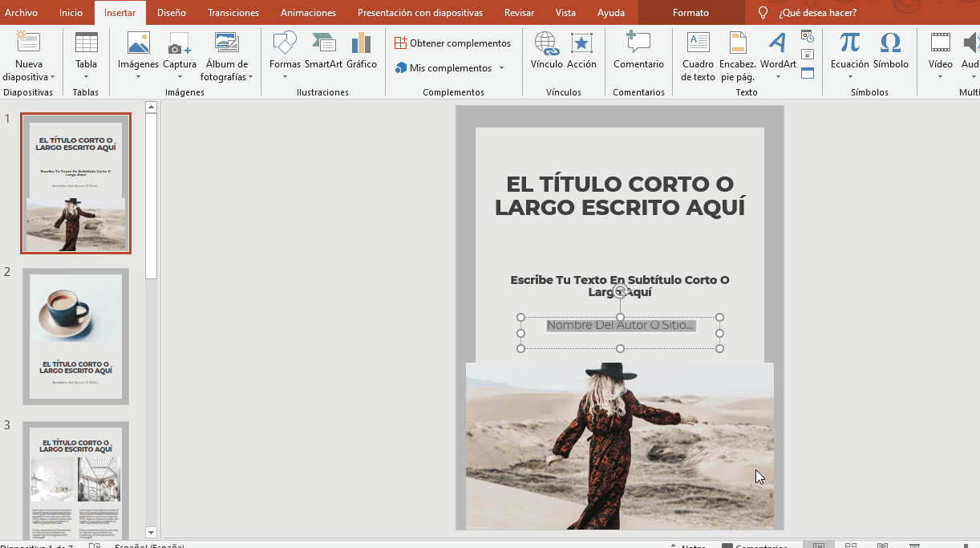Image resolution: width=980 pixels, height=548 pixels.
Task: Click the Nueva diapositiva slide icon
Action: (29, 43)
